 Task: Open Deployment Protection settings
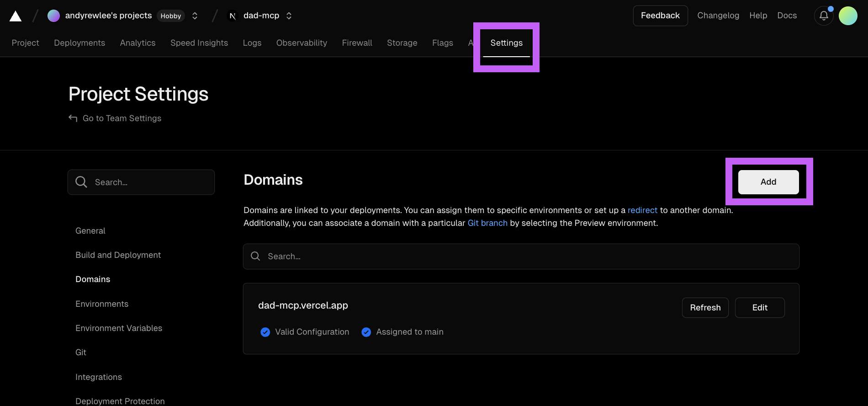pyautogui.click(x=120, y=401)
